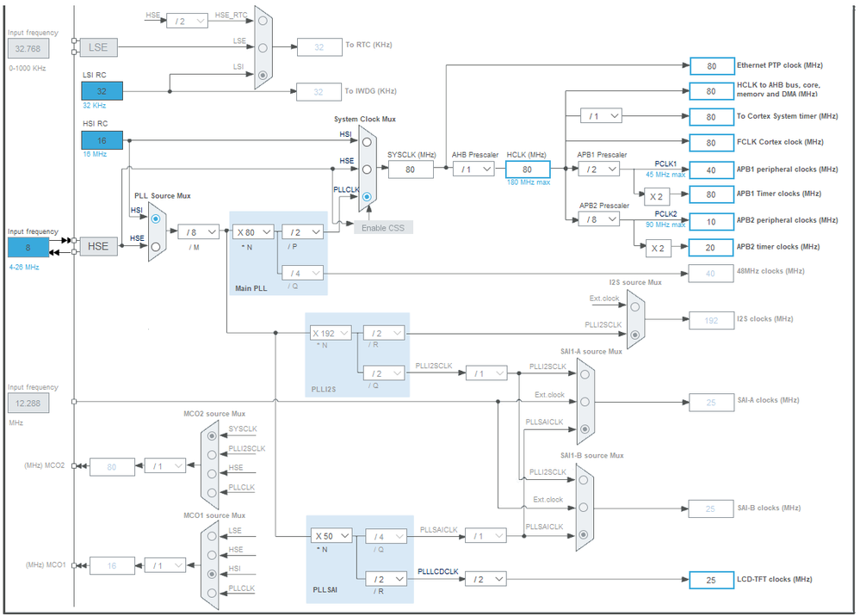Image resolution: width=860 pixels, height=616 pixels.
Task: Choose PLLCLK in the System Clock Mux
Action: pos(367,196)
